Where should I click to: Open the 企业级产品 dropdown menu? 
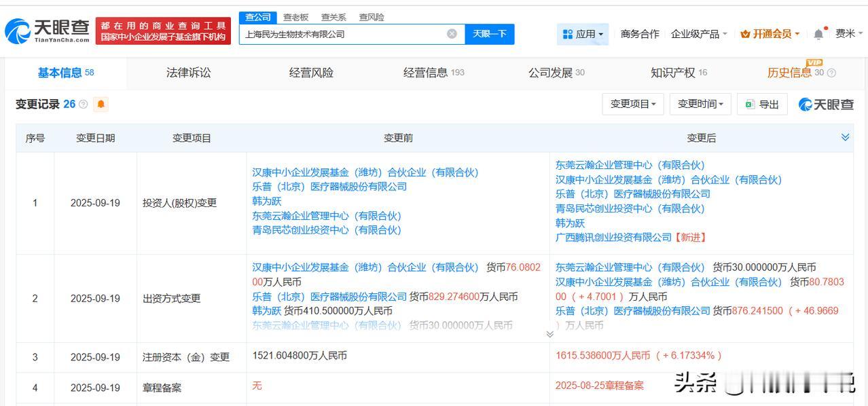(x=699, y=34)
